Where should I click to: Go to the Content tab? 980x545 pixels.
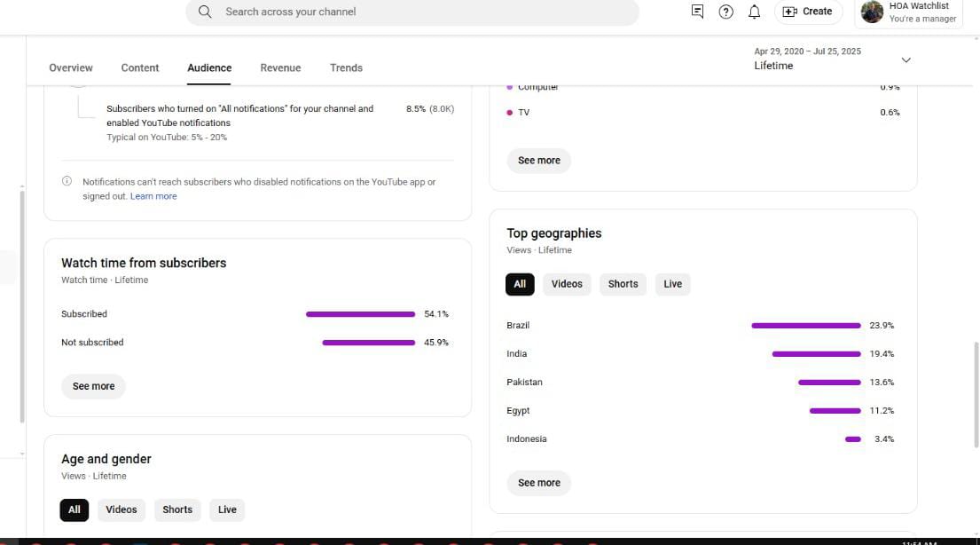coord(140,67)
